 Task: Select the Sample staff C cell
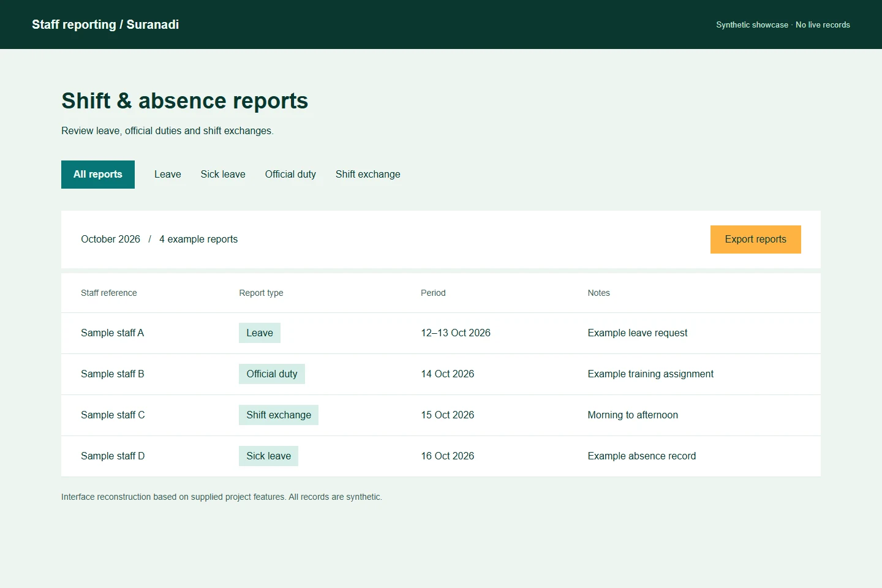113,415
